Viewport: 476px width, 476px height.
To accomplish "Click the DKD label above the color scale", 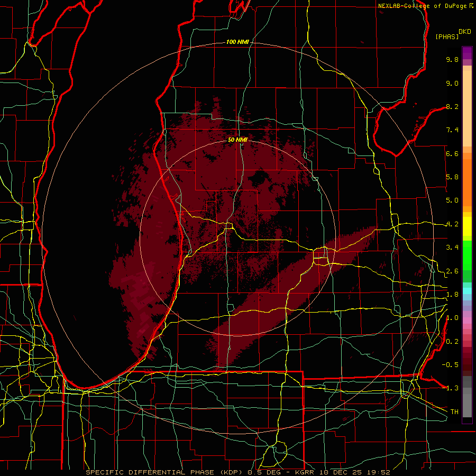I will click(x=465, y=32).
